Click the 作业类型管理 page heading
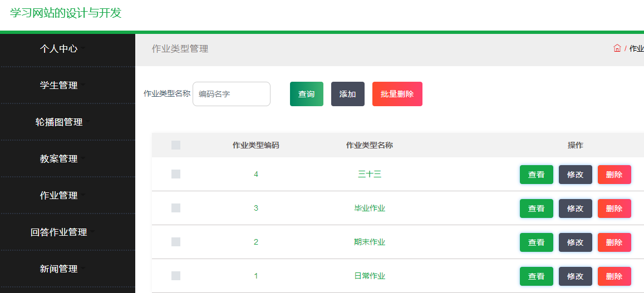This screenshot has height=293, width=644. click(180, 49)
